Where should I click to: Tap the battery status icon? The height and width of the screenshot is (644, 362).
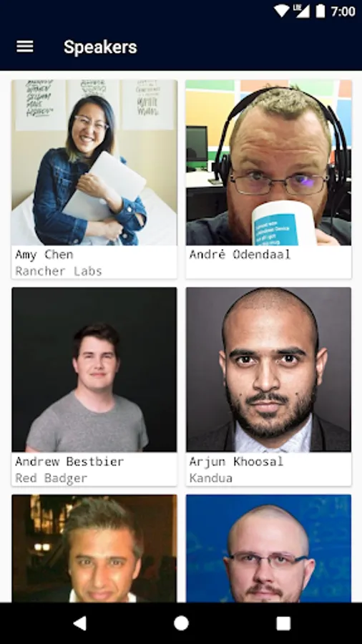click(x=320, y=11)
